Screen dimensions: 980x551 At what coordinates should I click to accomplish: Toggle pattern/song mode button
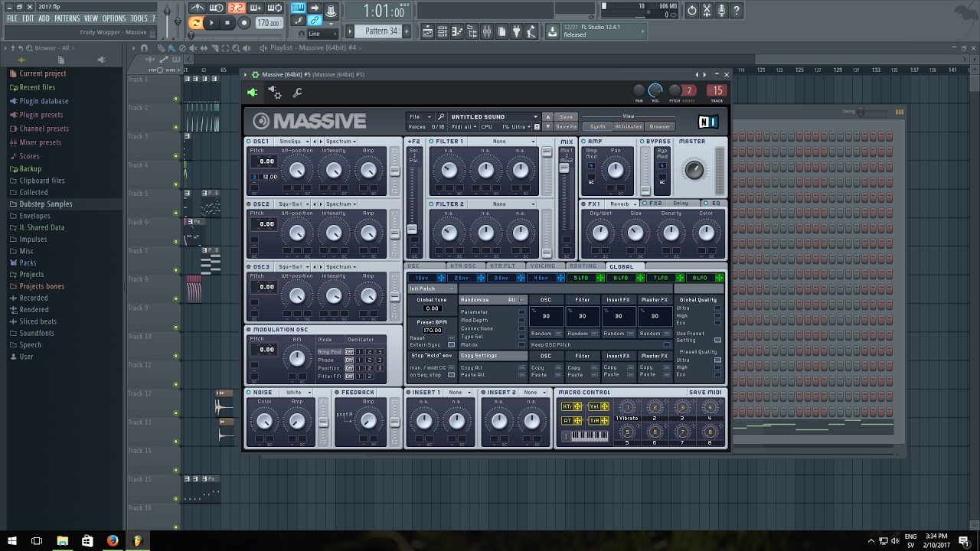(195, 23)
